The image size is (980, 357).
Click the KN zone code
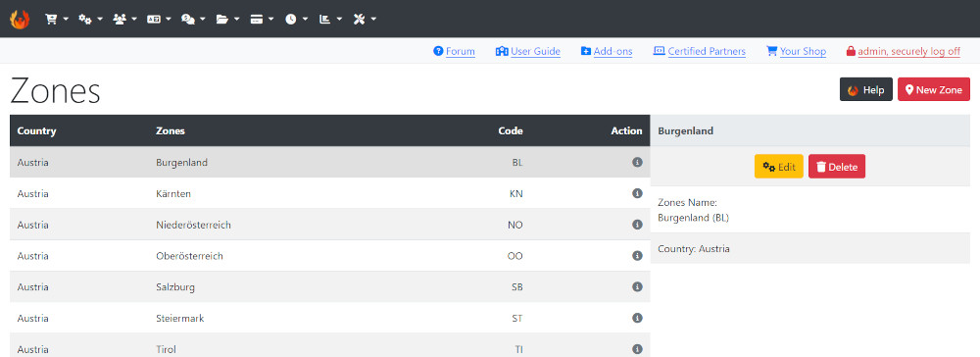(516, 194)
